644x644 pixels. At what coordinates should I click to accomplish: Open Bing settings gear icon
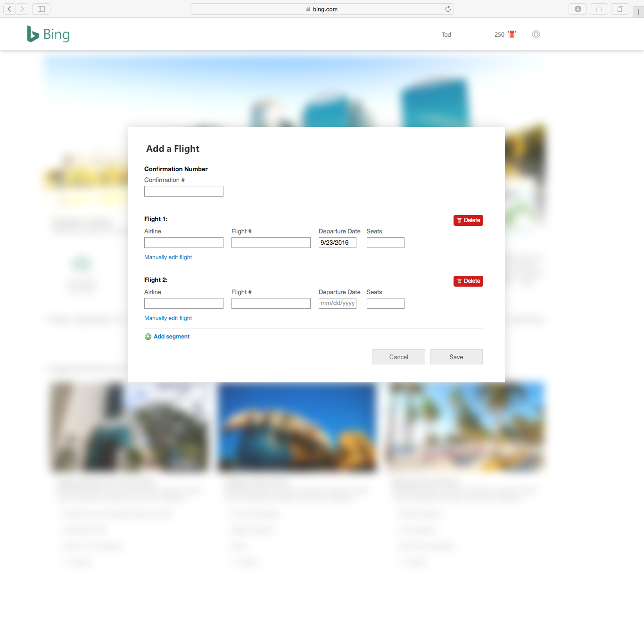536,34
